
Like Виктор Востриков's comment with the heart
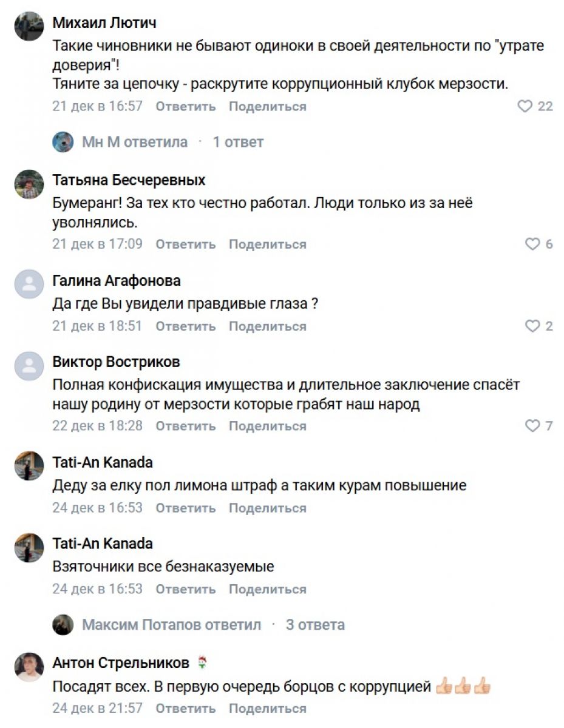[x=532, y=426]
